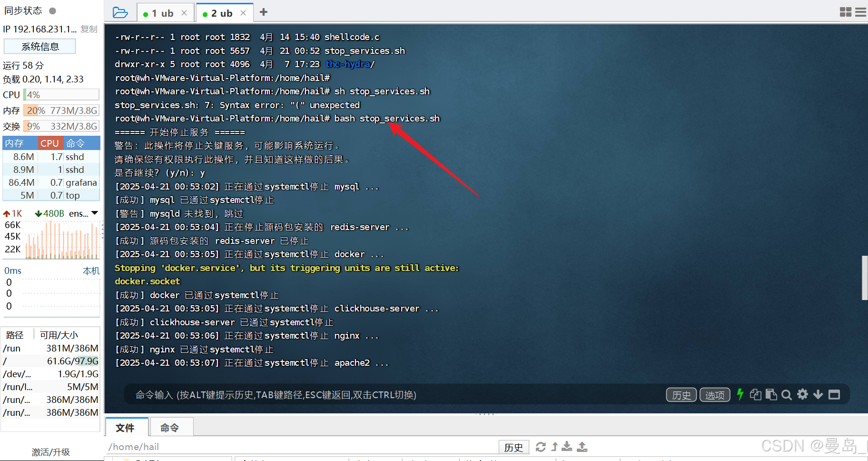The image size is (868, 461).
Task: Open terminal 选项 options button
Action: click(x=715, y=395)
